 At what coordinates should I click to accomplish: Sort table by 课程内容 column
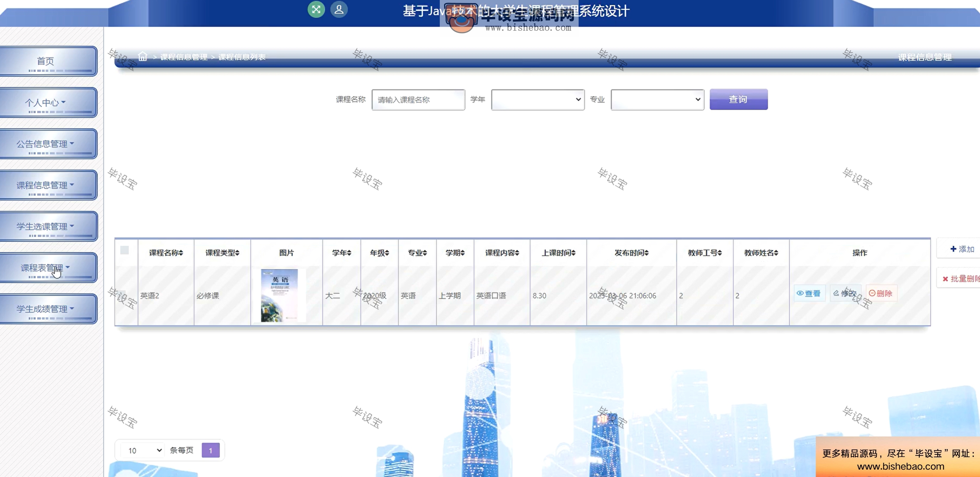[502, 253]
